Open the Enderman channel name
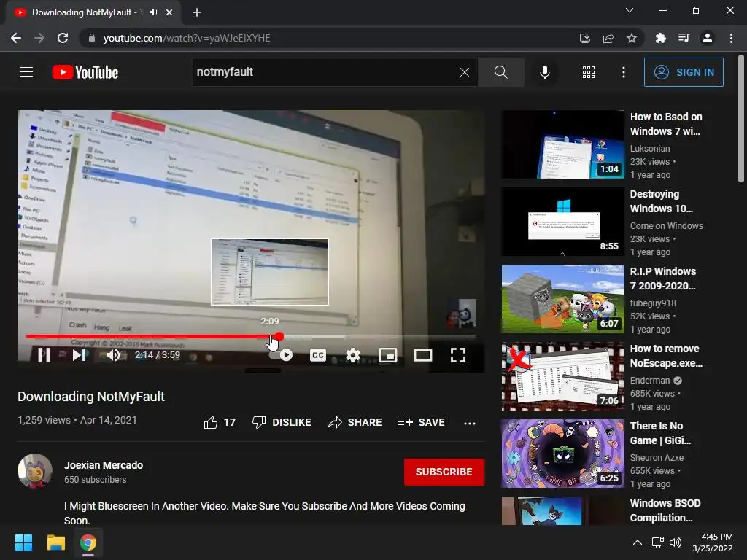The height and width of the screenshot is (560, 747). coord(650,381)
